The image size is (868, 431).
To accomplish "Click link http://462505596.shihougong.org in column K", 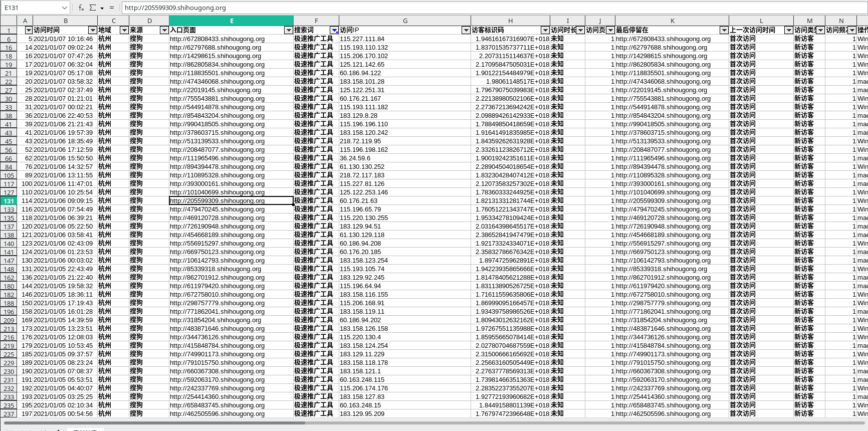I will tap(663, 413).
